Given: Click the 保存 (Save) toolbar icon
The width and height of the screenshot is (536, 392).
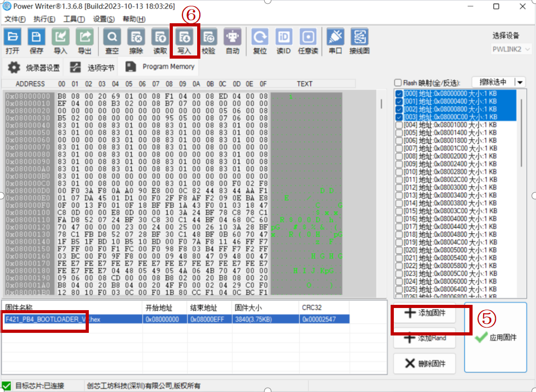Looking at the screenshot, I should pos(36,41).
